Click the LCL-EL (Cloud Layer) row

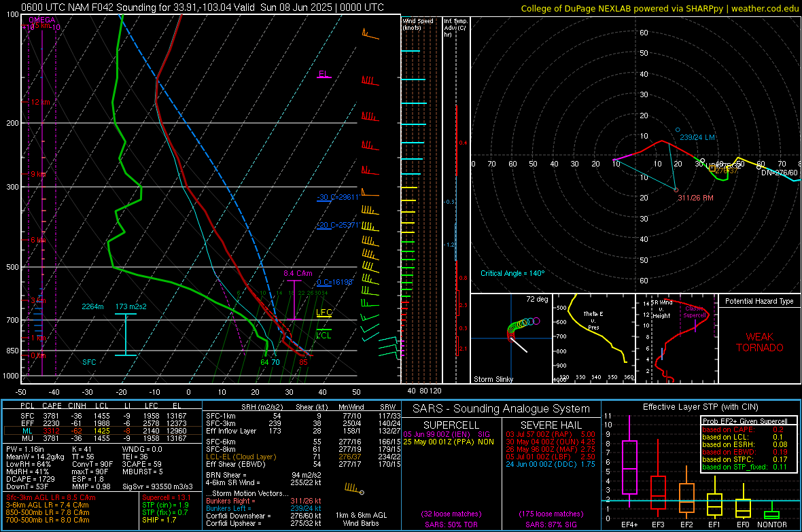303,457
